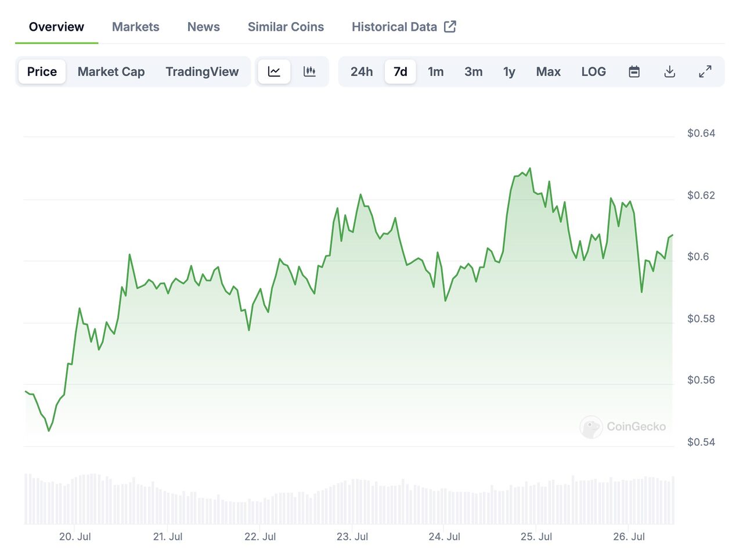
Task: Click the lowest price point before 20. Jul
Action: [49, 431]
